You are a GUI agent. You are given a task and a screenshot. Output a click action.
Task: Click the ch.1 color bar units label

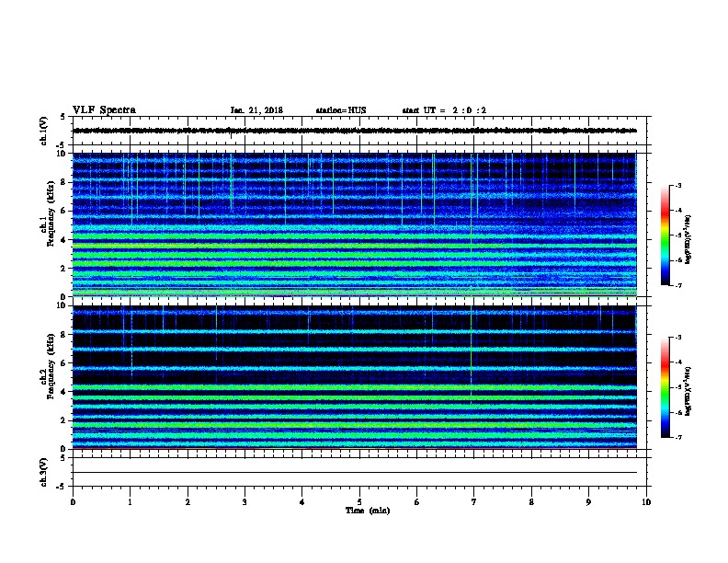(688, 239)
